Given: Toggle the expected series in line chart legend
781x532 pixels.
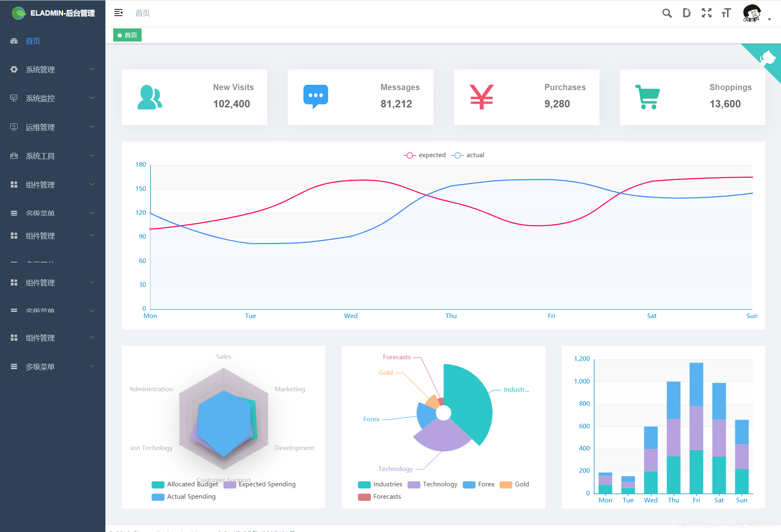Looking at the screenshot, I should pyautogui.click(x=424, y=155).
